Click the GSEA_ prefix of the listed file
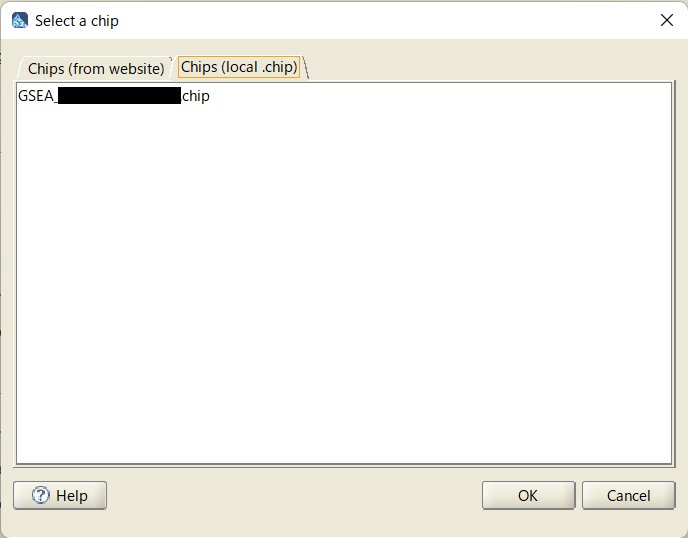 click(x=37, y=96)
